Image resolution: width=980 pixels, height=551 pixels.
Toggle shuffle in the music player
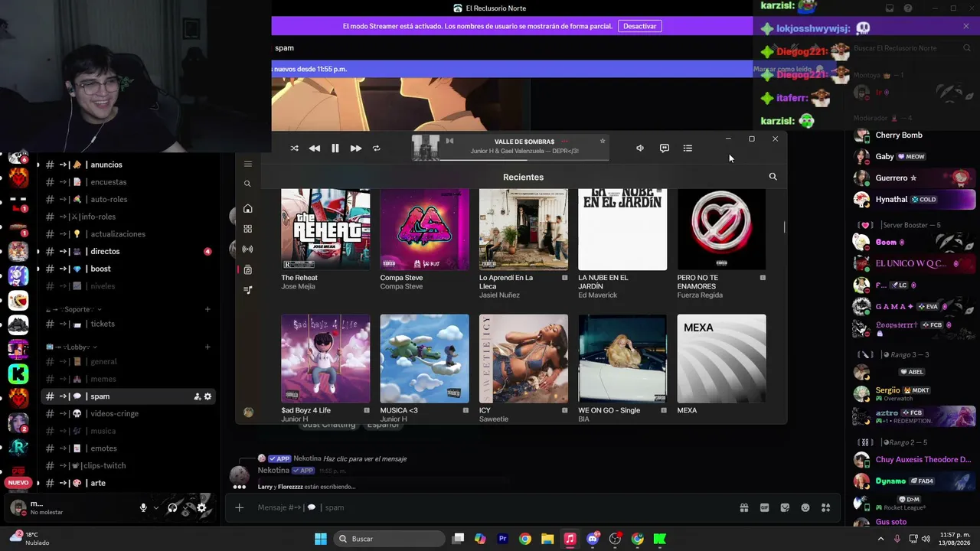tap(295, 148)
